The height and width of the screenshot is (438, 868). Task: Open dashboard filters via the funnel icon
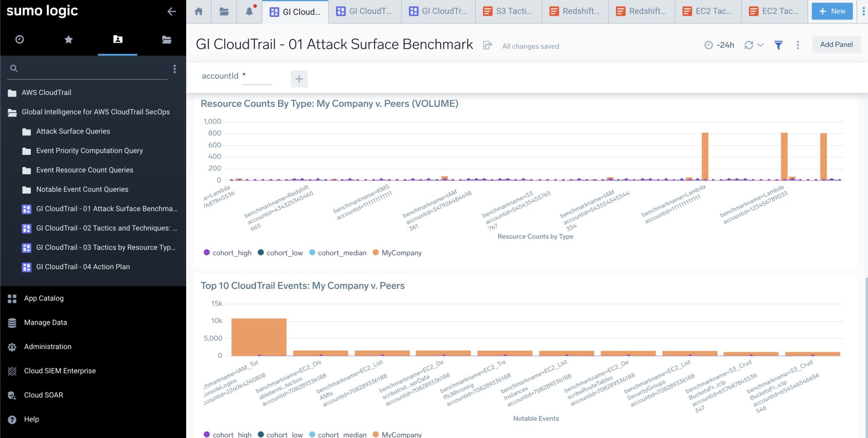coord(778,45)
